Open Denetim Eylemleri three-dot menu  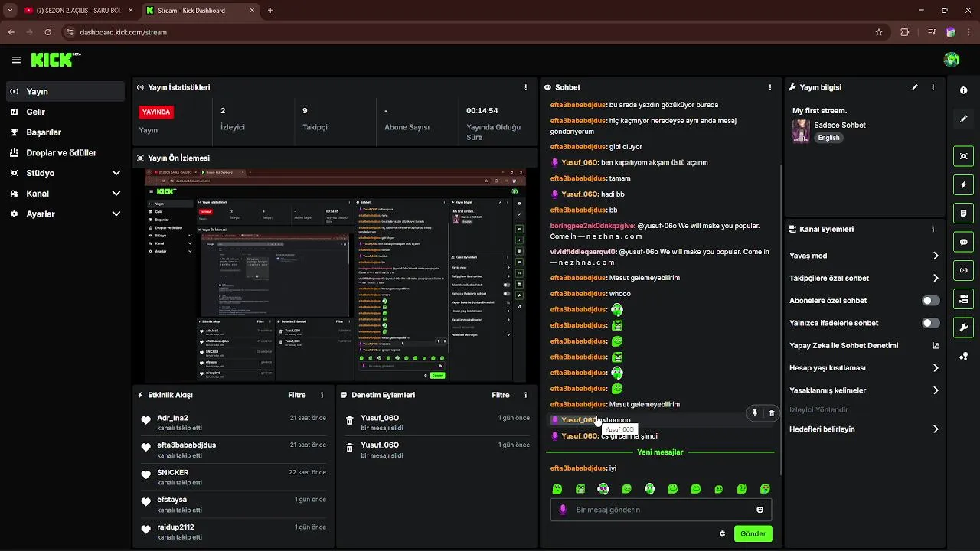(x=525, y=395)
